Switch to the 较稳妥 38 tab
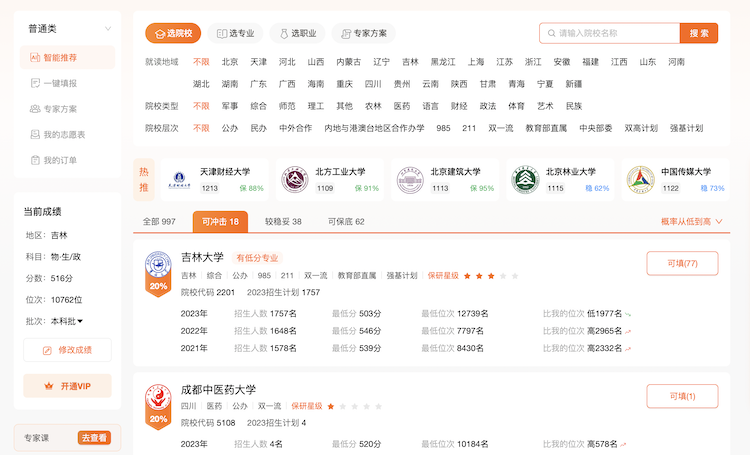The width and height of the screenshot is (750, 455). click(x=283, y=221)
